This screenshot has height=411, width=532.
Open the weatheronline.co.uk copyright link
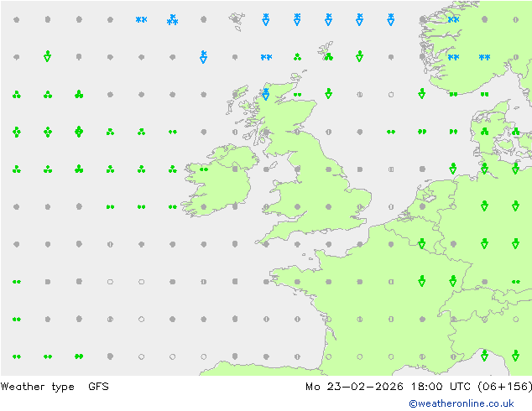pos(462,403)
